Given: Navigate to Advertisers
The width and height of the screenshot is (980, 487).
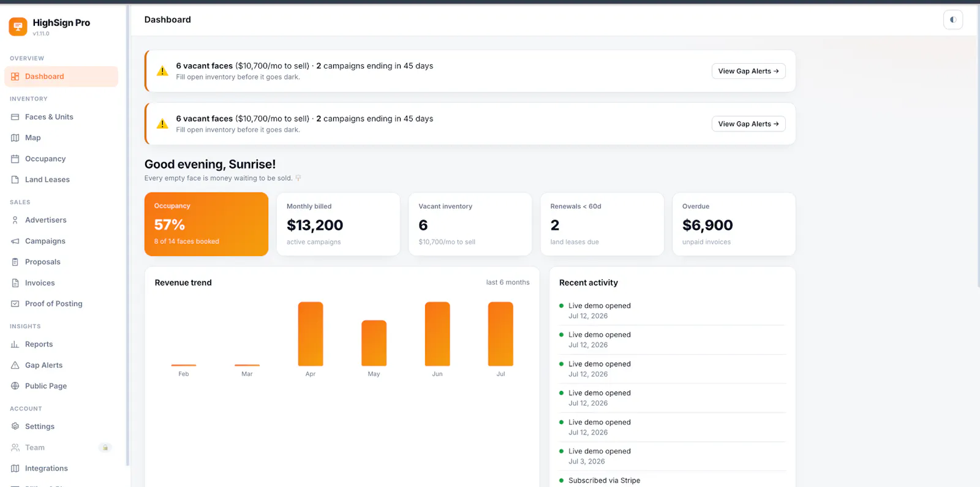Looking at the screenshot, I should pos(61,220).
